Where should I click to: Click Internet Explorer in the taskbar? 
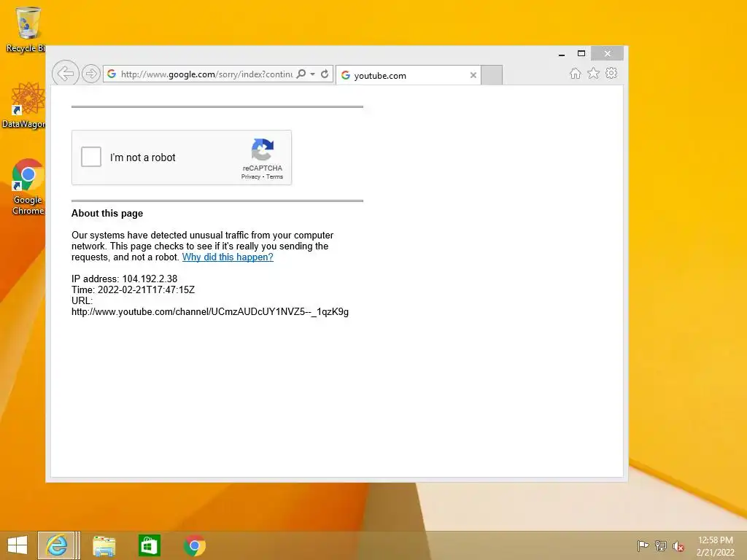[57, 545]
